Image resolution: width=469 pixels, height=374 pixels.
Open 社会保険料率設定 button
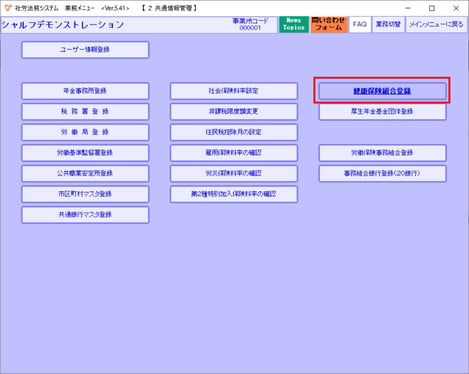point(234,91)
